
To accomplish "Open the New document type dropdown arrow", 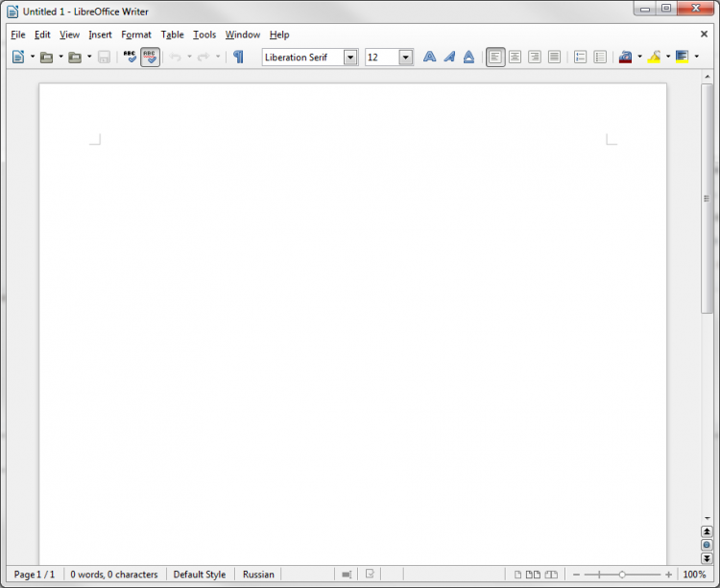I will [33, 57].
